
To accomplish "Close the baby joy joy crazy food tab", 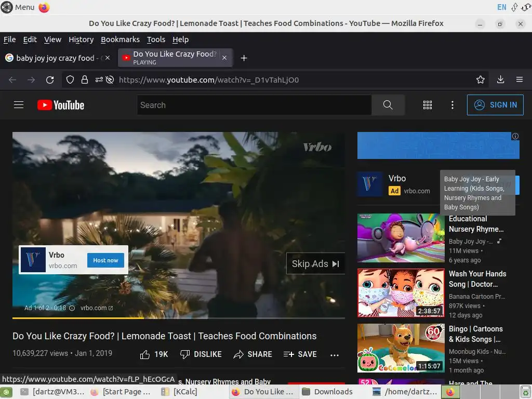I will (x=108, y=58).
